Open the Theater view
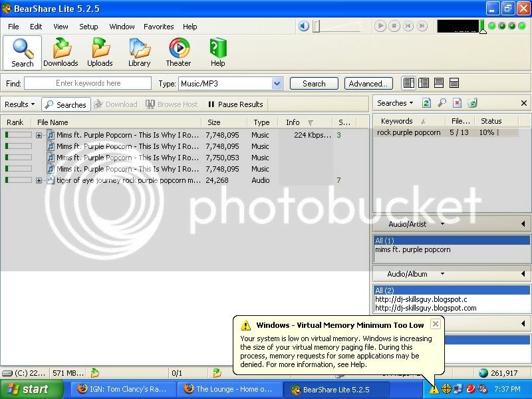 pos(178,53)
